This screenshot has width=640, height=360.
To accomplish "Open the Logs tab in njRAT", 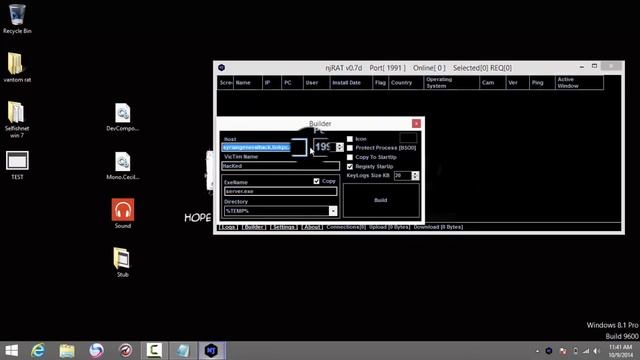I will point(228,227).
